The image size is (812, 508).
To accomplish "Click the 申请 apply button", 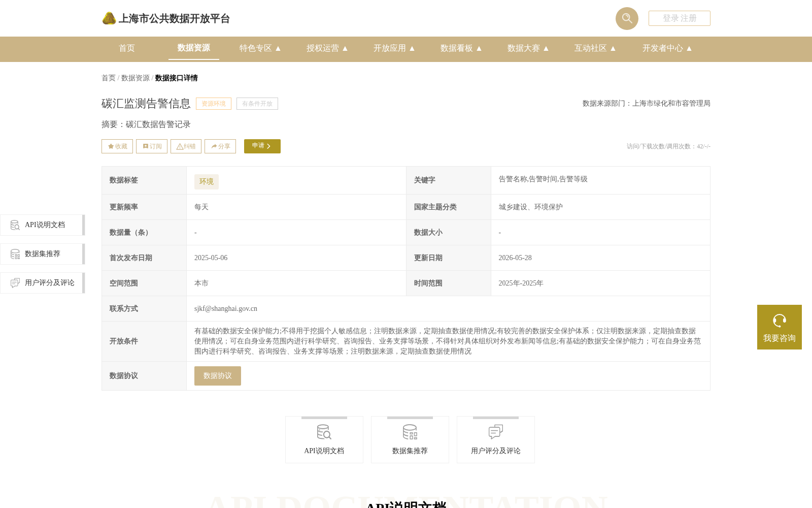I will click(262, 146).
